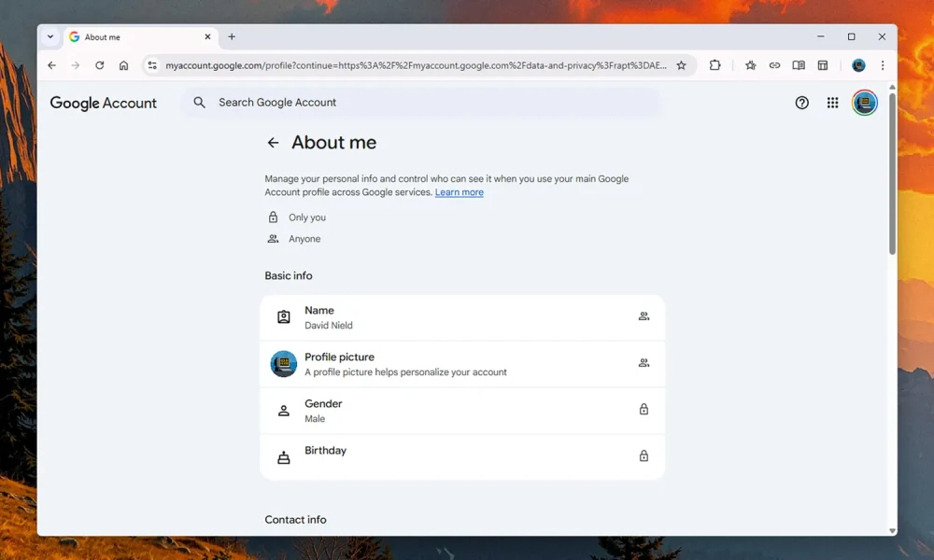Click the magnifier search icon

point(200,103)
